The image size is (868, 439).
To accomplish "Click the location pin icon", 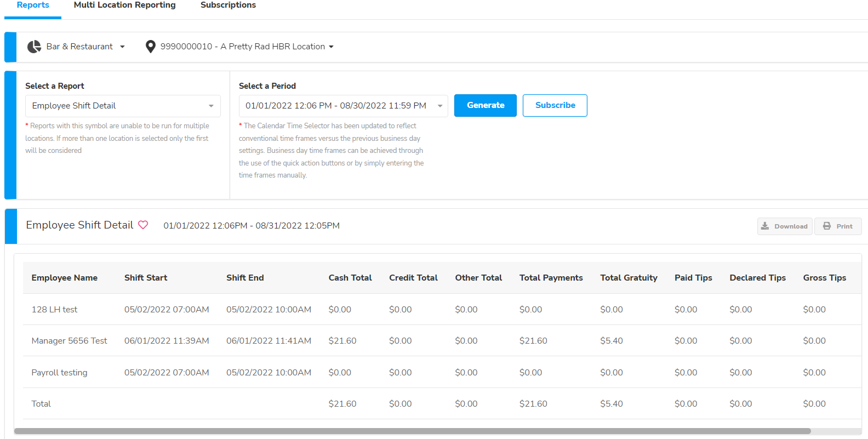I will pos(150,47).
